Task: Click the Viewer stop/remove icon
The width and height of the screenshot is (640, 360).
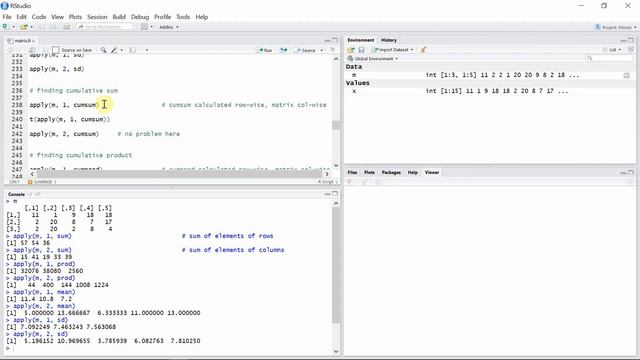Action: [349, 182]
